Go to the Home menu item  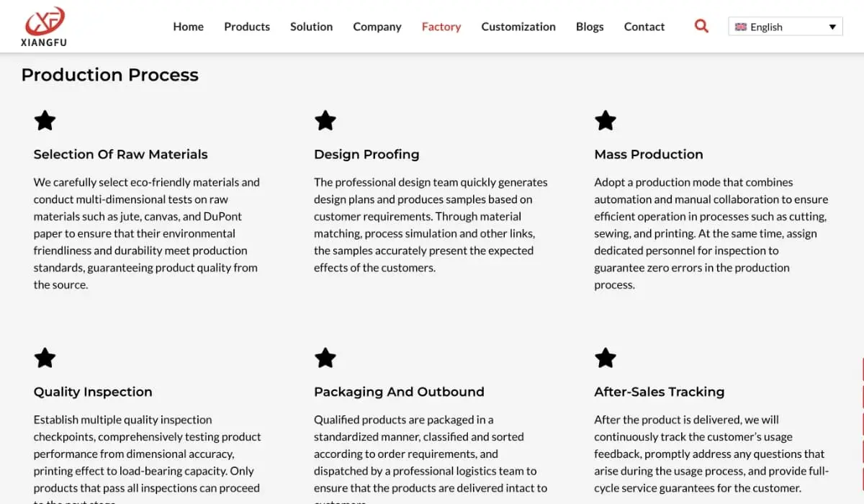188,27
